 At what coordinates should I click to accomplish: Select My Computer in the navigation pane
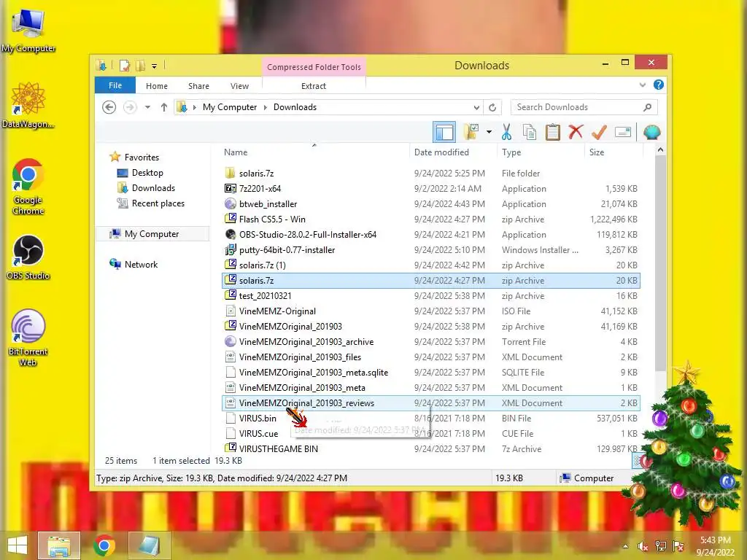(152, 234)
